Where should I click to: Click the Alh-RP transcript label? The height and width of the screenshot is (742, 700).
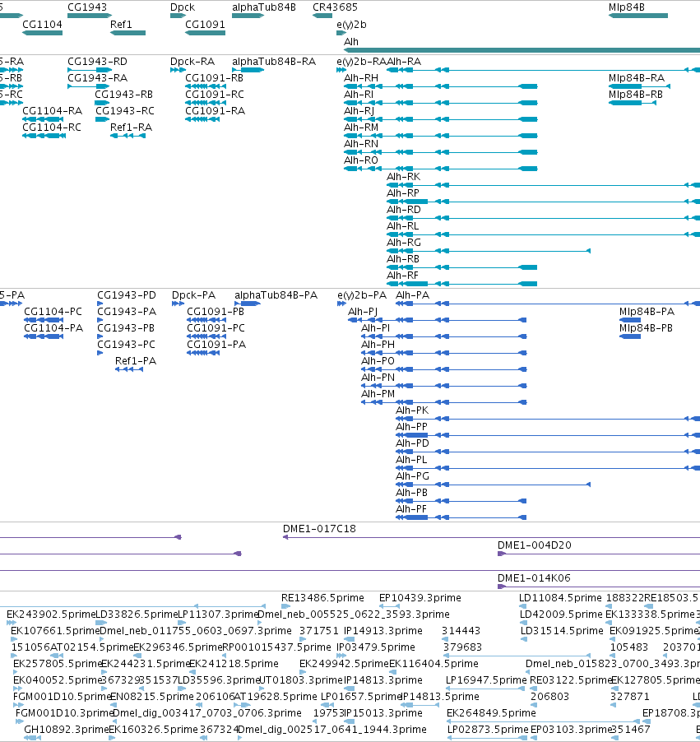click(x=403, y=193)
